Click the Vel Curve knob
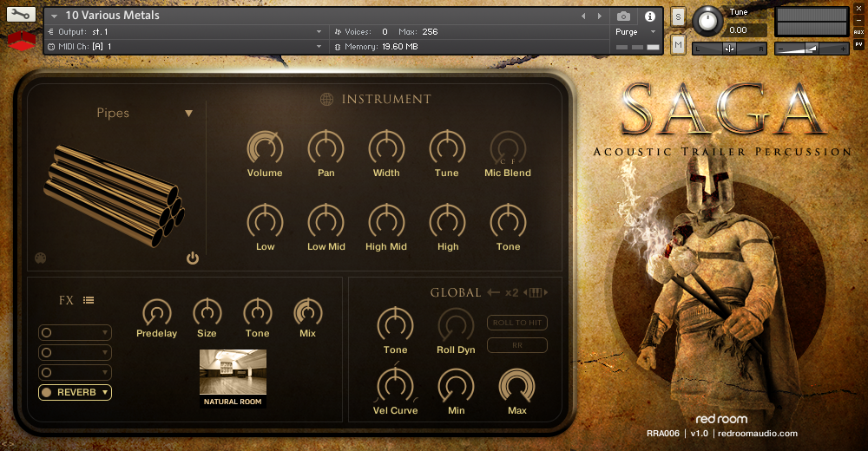This screenshot has width=868, height=451. 395,386
